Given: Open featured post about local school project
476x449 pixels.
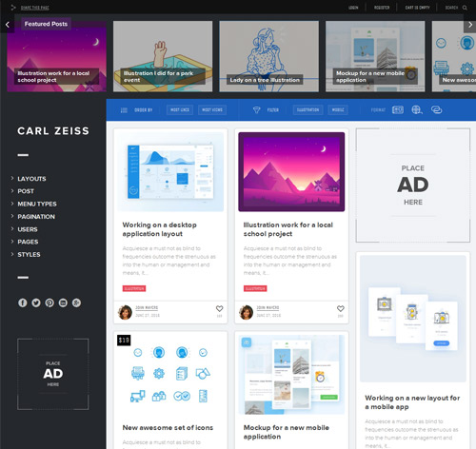Looking at the screenshot, I should point(57,56).
